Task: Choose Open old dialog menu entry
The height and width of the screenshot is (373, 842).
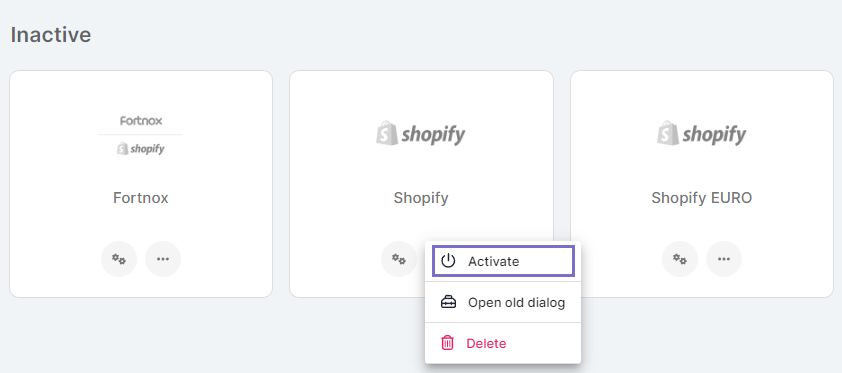Action: [503, 302]
